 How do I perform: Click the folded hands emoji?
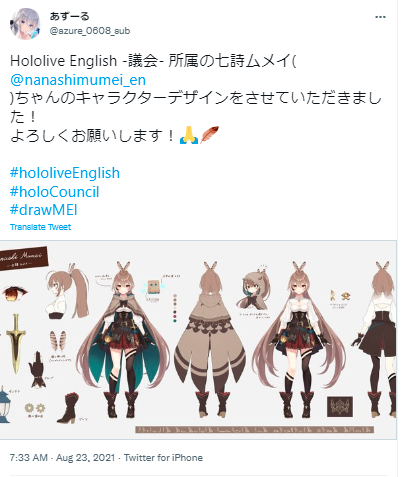coord(189,135)
